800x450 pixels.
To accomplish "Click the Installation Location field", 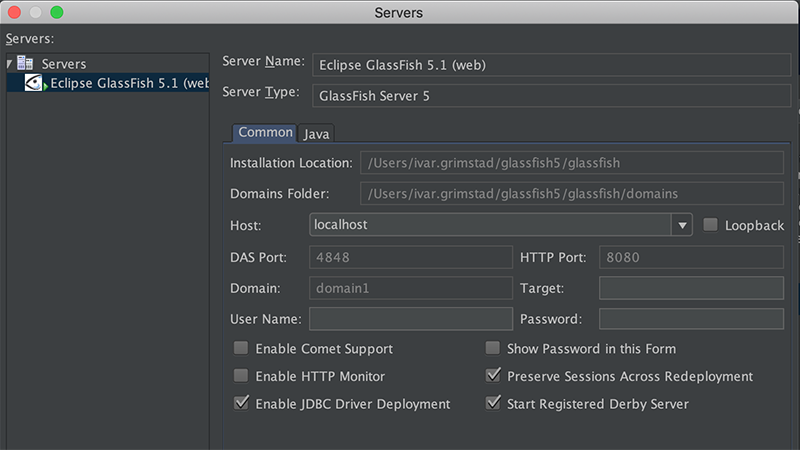I will point(571,163).
